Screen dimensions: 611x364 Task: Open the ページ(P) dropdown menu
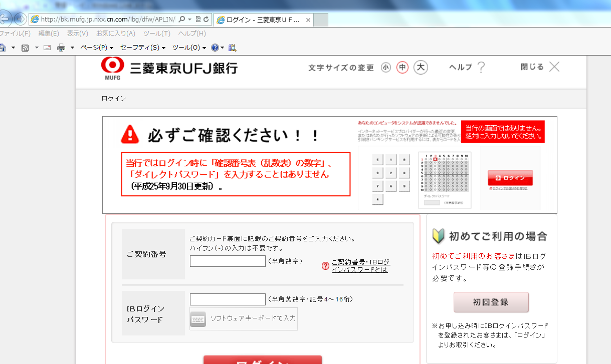point(97,48)
